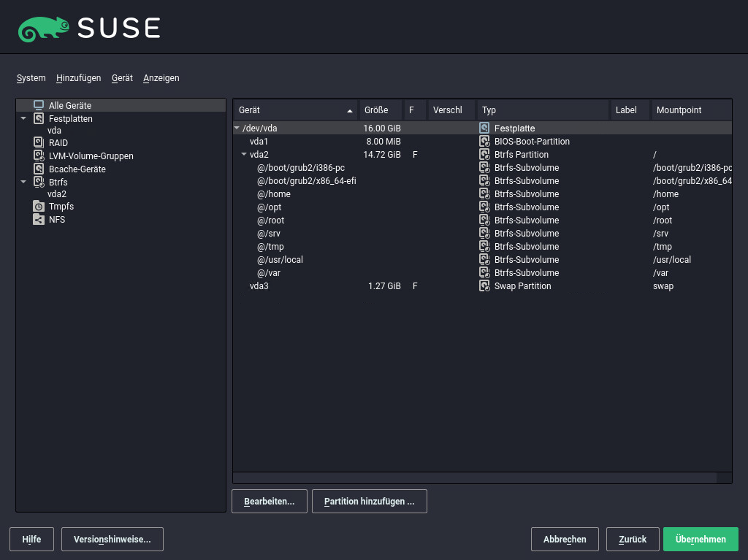Open the Anzeigen menu
Image resolution: width=748 pixels, height=560 pixels.
[161, 78]
